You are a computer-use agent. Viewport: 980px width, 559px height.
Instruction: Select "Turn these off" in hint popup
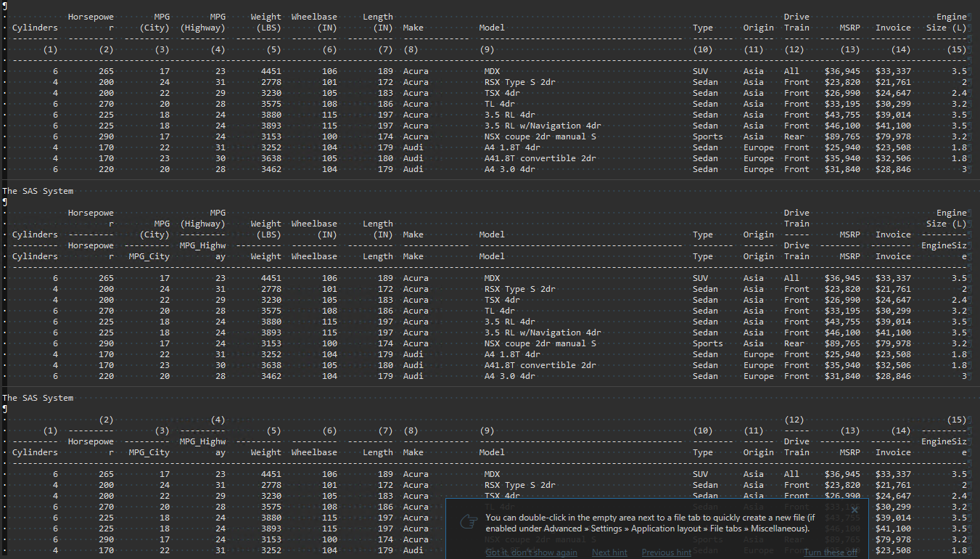830,552
